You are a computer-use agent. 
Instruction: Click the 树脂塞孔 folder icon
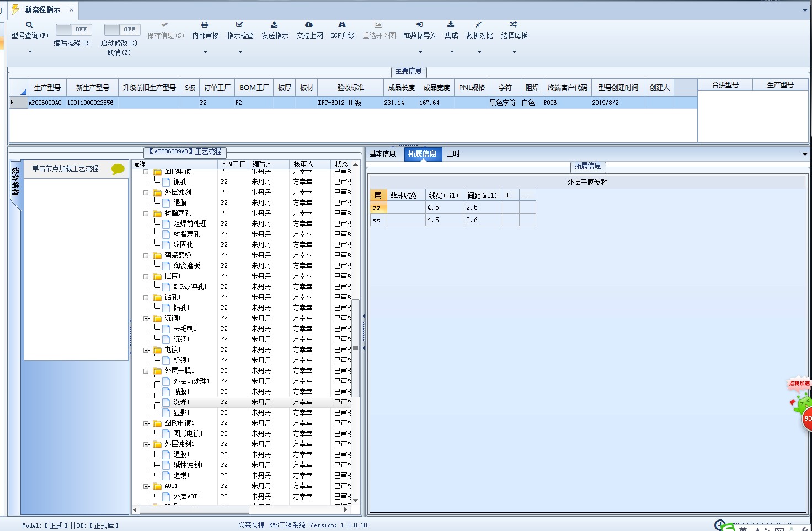tap(157, 214)
